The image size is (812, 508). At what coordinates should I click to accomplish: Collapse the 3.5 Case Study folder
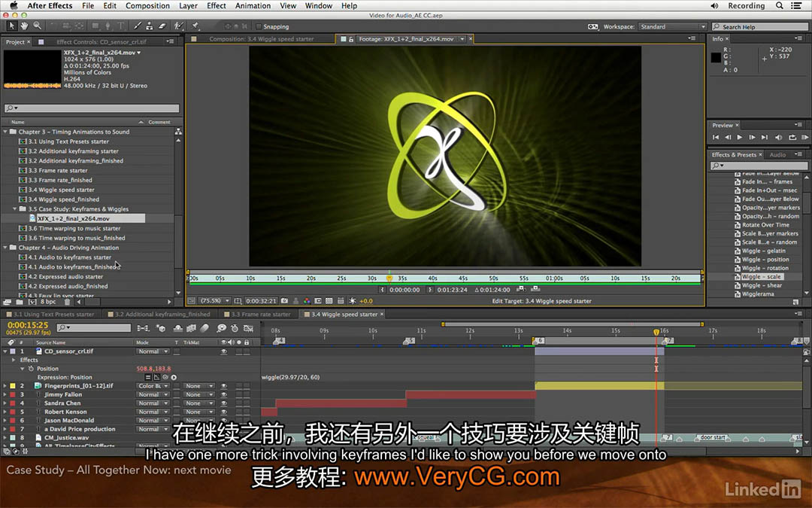click(x=14, y=209)
